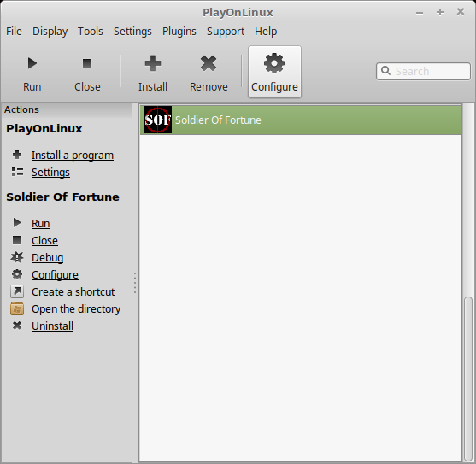Click the Install plus icon in toolbar

tap(153, 63)
